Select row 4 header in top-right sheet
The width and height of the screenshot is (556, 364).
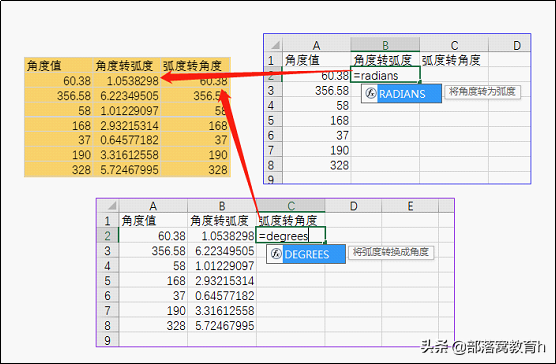point(273,105)
